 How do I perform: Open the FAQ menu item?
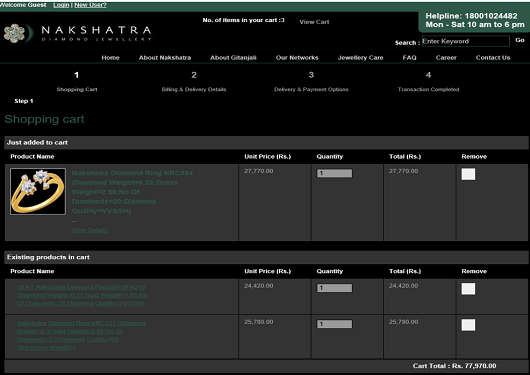pos(409,57)
